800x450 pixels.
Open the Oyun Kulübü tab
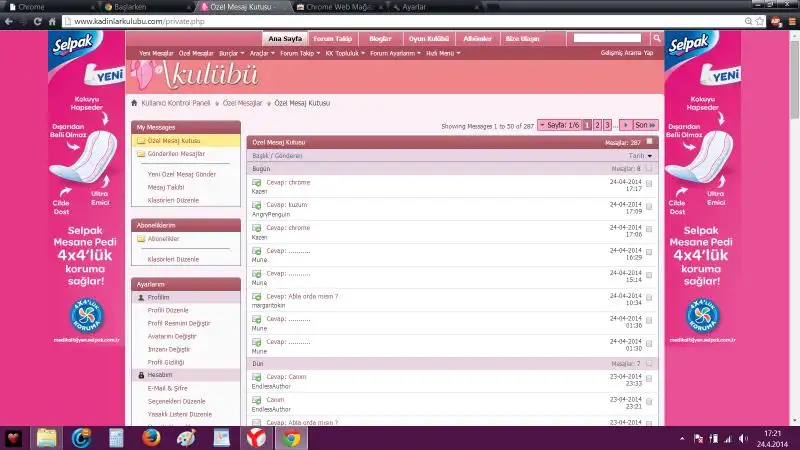[430, 38]
